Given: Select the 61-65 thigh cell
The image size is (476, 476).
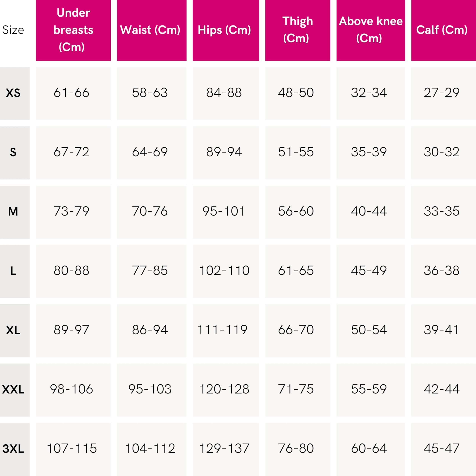Looking at the screenshot, I should tap(296, 271).
